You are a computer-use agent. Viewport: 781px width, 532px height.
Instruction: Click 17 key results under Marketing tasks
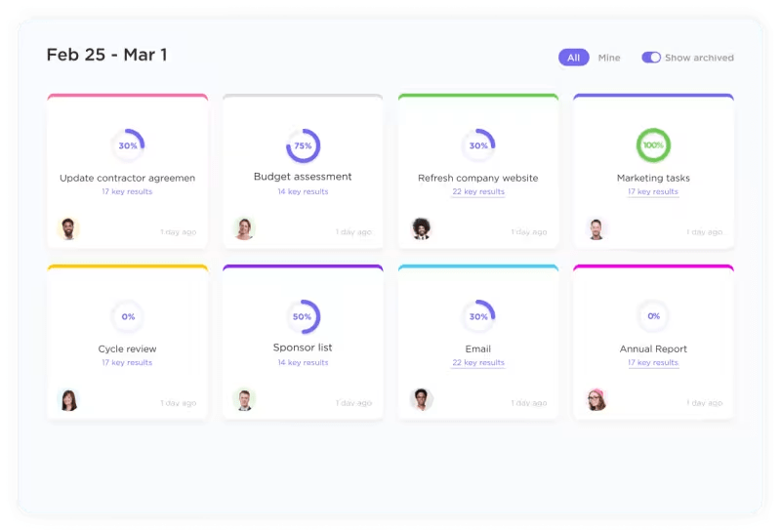653,191
